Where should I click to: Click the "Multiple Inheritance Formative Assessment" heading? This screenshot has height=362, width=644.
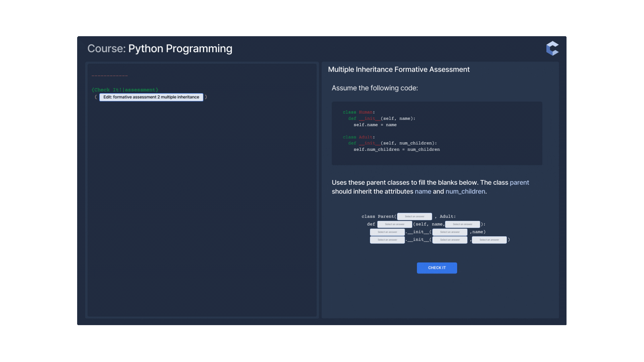[399, 69]
